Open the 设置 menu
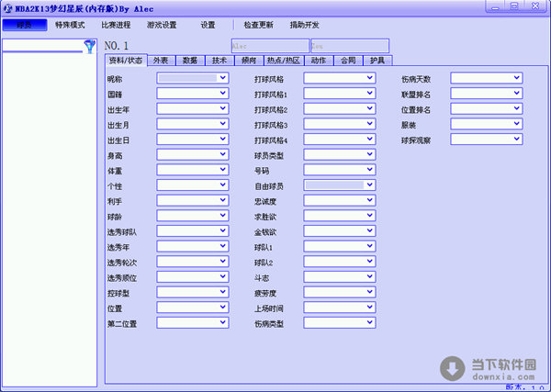The width and height of the screenshot is (551, 392). 208,25
